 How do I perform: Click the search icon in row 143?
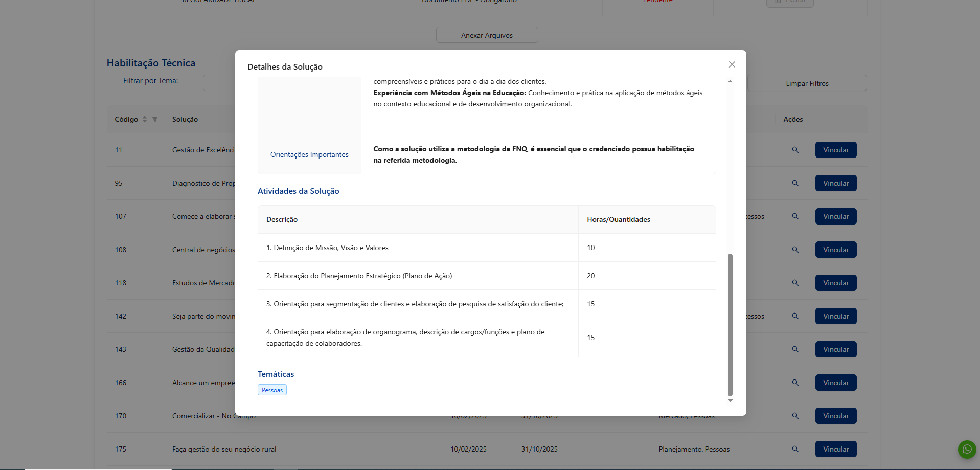795,349
